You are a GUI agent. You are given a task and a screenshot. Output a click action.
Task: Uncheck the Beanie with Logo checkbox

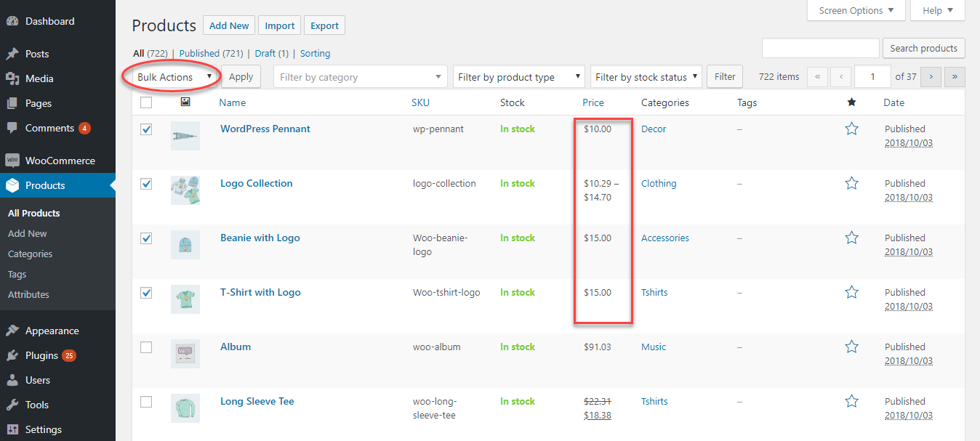click(x=146, y=238)
